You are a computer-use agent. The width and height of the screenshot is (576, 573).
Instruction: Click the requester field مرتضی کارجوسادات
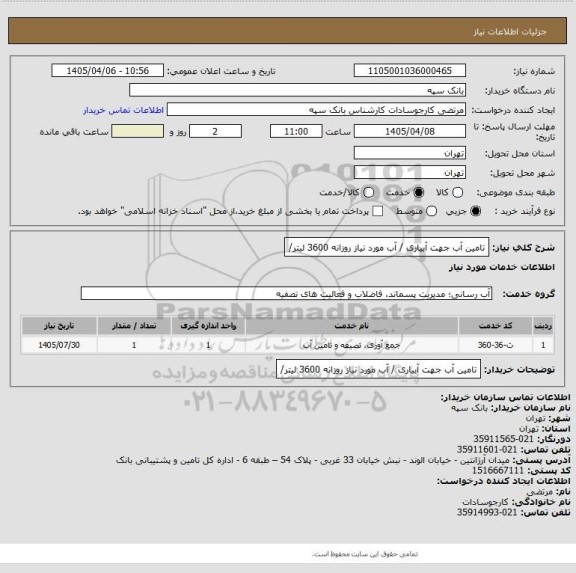coord(316,110)
